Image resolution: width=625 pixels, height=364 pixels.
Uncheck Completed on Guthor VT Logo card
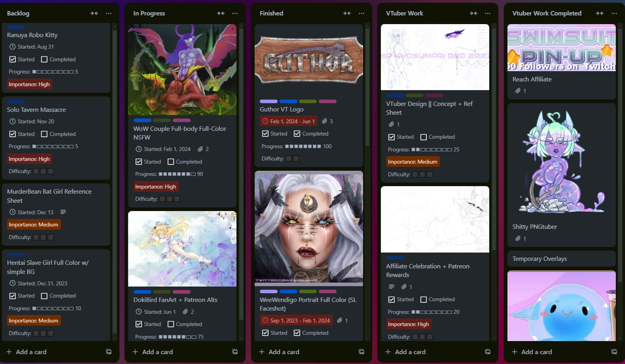click(297, 134)
